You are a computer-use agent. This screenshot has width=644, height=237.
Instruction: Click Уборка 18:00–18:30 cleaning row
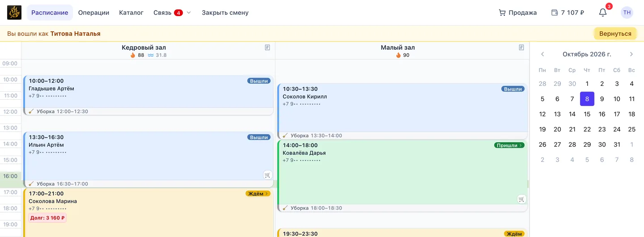pyautogui.click(x=402, y=208)
